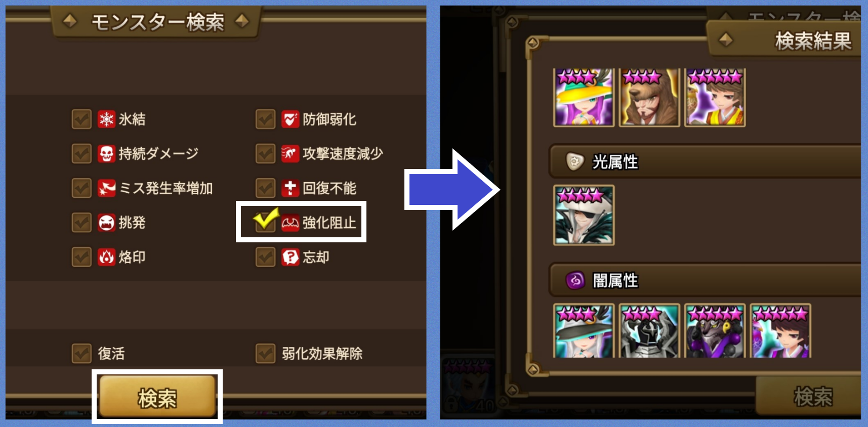Image resolution: width=868 pixels, height=427 pixels.
Task: Check the 氷結 filter checkbox
Action: point(81,119)
